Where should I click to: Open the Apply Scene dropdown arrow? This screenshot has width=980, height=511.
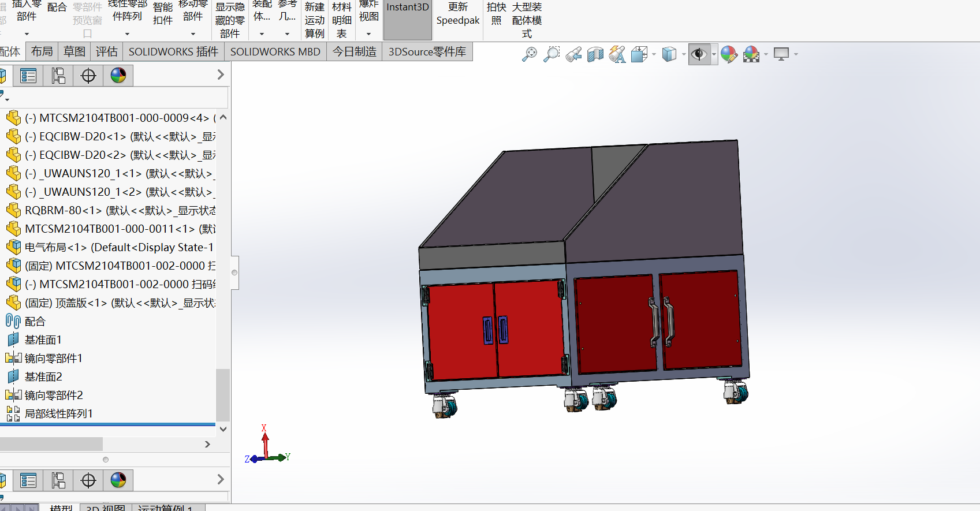pos(766,54)
